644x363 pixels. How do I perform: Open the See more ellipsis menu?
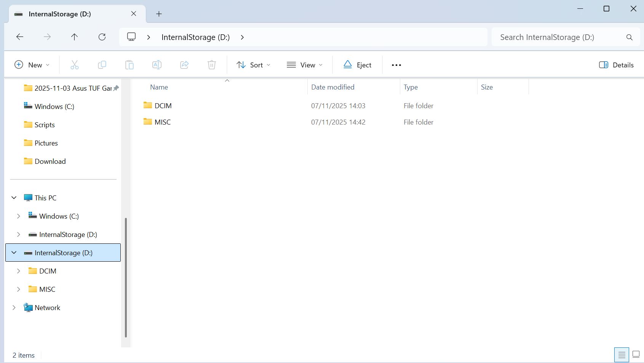(x=396, y=65)
